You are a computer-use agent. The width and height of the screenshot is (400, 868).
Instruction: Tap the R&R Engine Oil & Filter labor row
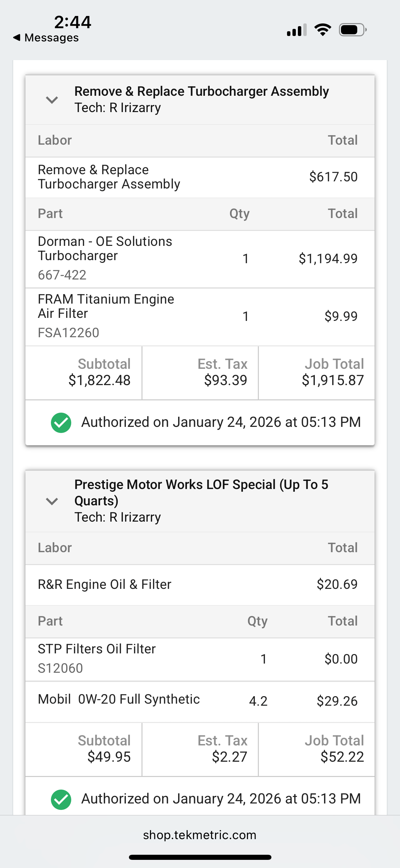200,584
